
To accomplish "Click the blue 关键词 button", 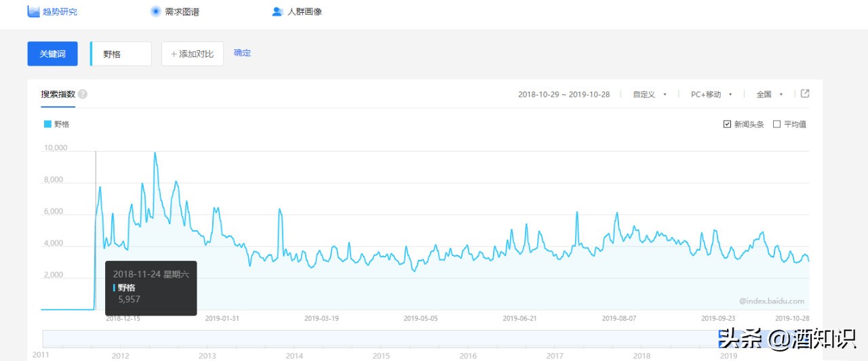I will (x=52, y=54).
